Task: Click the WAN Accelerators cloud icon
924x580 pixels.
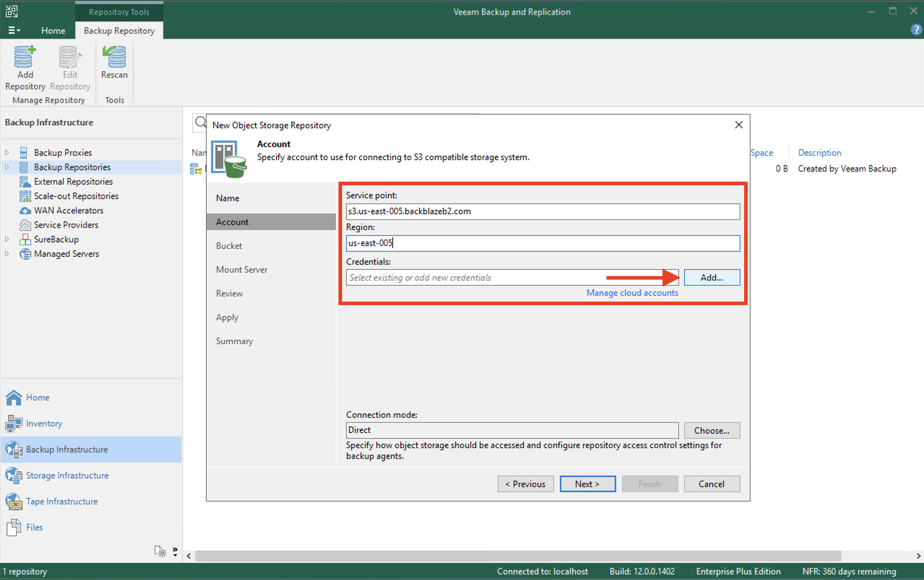Action: click(25, 211)
